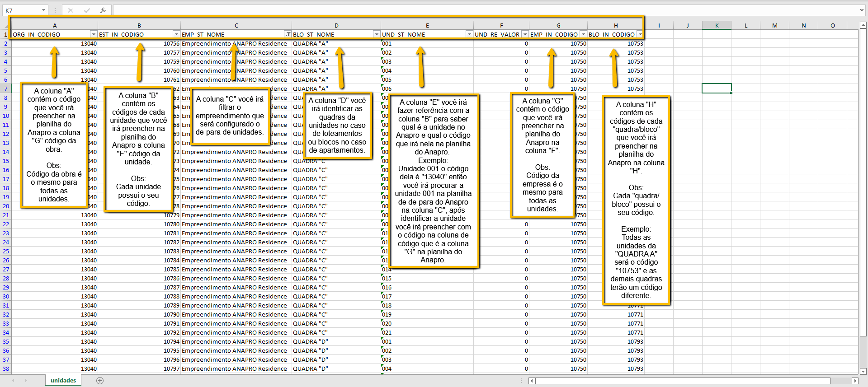This screenshot has height=387, width=868.
Task: Open the UND_RE_VALOR filter arrow
Action: (525, 34)
